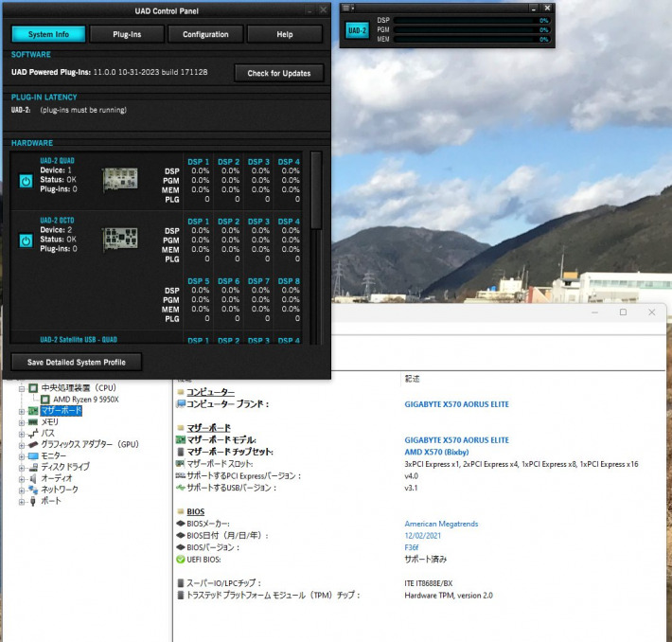Image resolution: width=672 pixels, height=642 pixels.
Task: Click Save Detailed System Profile button
Action: click(x=76, y=362)
